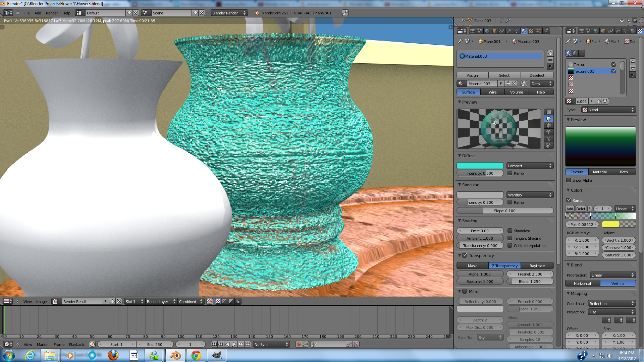This screenshot has width=644, height=362.
Task: Add new material slot plus button
Action: click(550, 53)
